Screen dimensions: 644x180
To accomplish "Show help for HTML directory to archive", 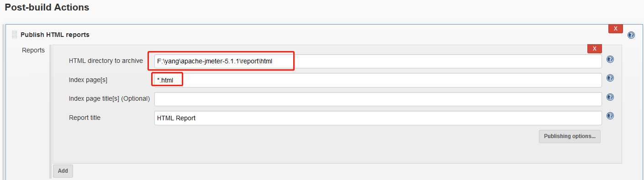I will (x=610, y=59).
